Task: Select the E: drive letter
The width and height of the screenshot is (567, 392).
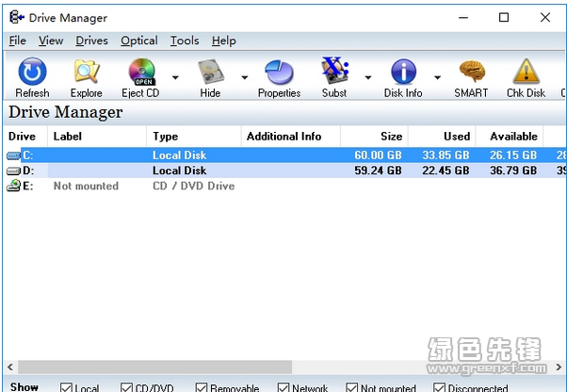Action: pos(28,186)
